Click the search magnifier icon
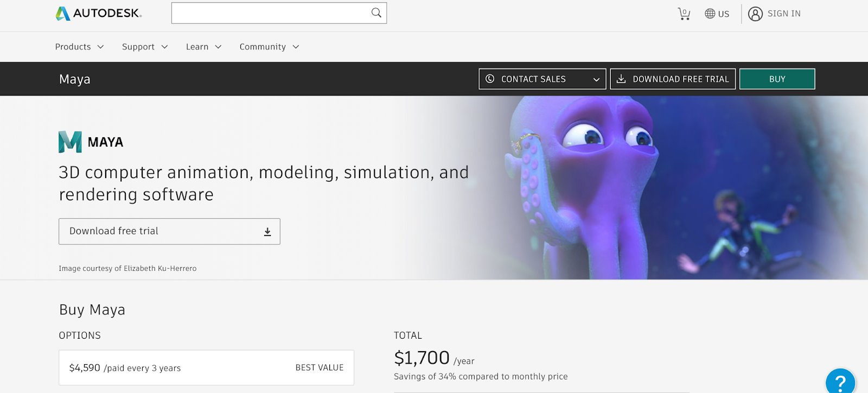The width and height of the screenshot is (868, 393). click(376, 12)
